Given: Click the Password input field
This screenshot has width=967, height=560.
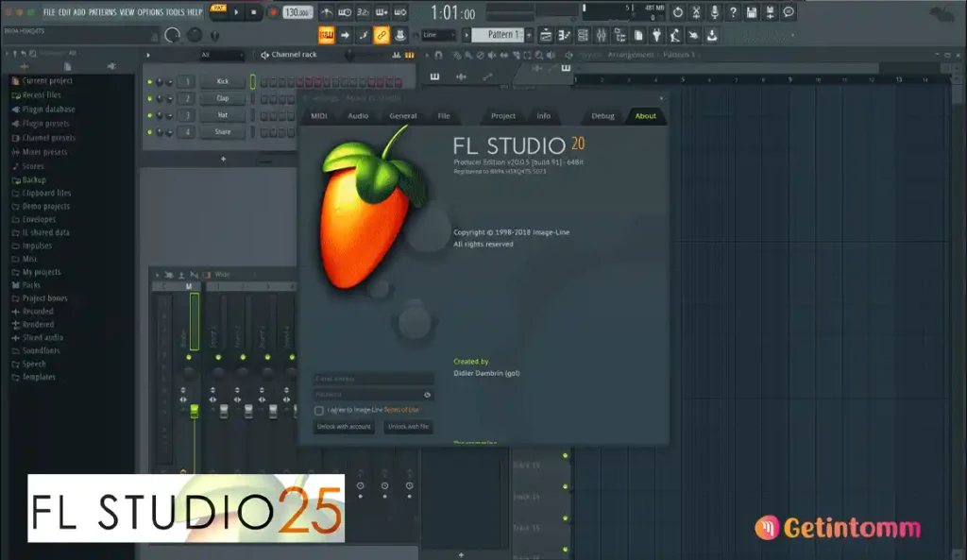Looking at the screenshot, I should pos(373,395).
